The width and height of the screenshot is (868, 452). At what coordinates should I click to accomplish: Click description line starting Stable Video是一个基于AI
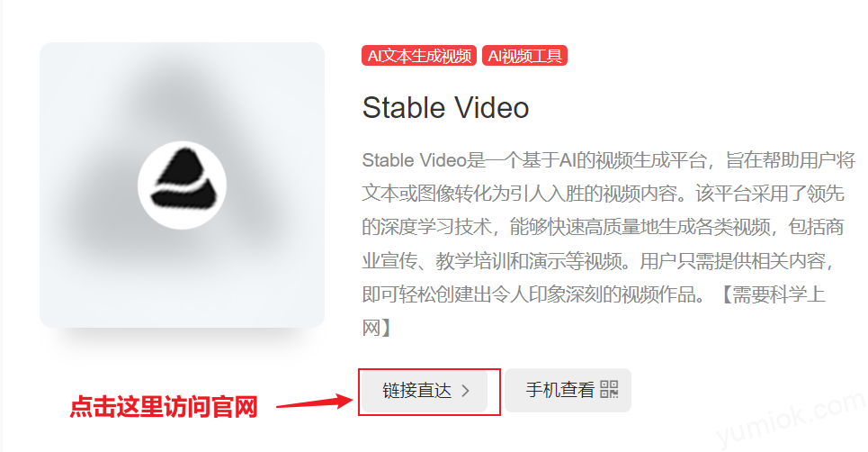pos(608,160)
